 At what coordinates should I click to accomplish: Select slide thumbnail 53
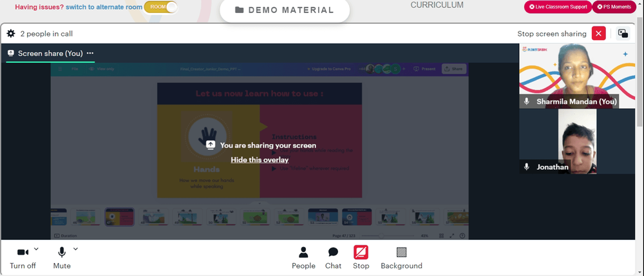323,217
